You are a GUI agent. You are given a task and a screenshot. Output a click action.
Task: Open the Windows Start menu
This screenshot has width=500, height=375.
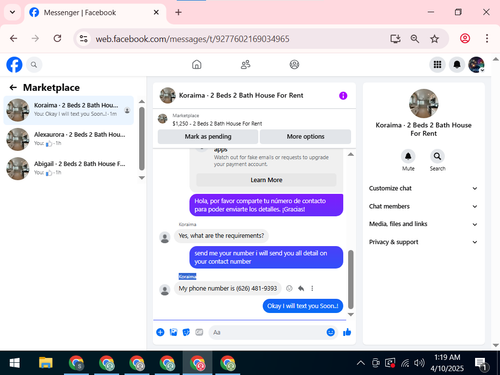click(x=14, y=363)
